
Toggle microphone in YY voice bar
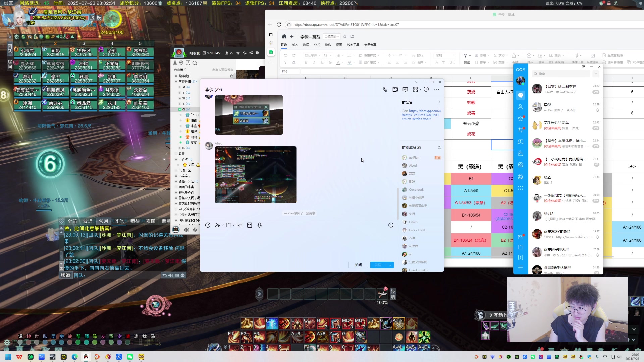coord(195,230)
